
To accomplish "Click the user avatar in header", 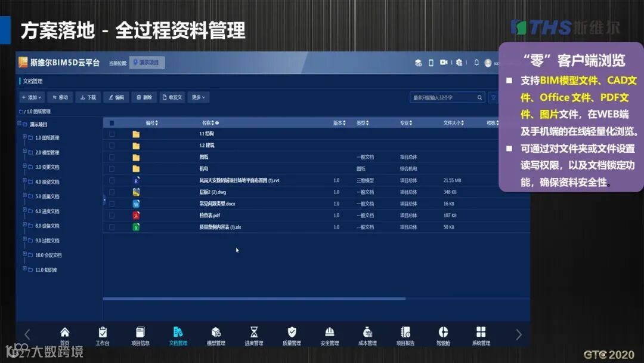I will point(488,63).
